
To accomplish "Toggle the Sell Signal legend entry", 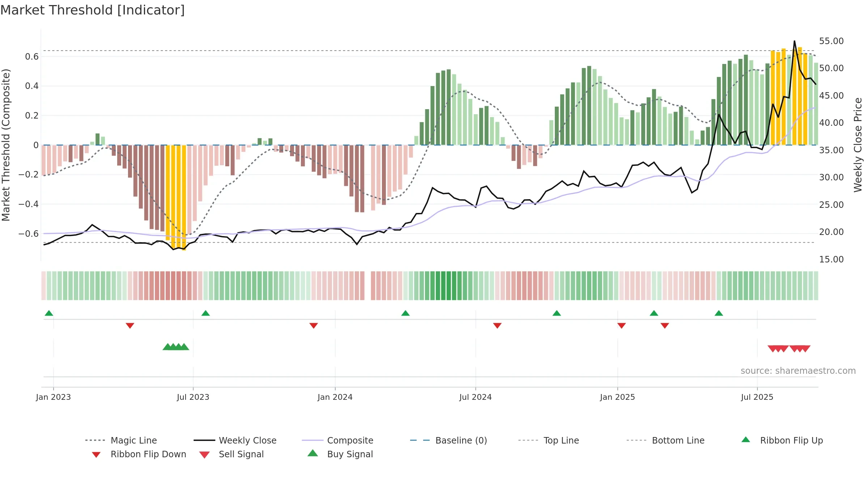I will click(231, 454).
